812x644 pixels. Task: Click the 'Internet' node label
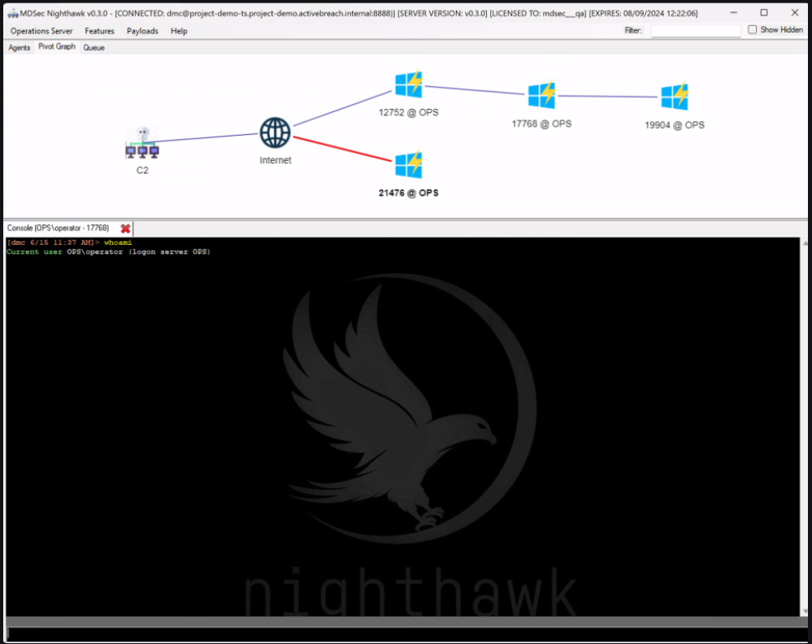(275, 160)
